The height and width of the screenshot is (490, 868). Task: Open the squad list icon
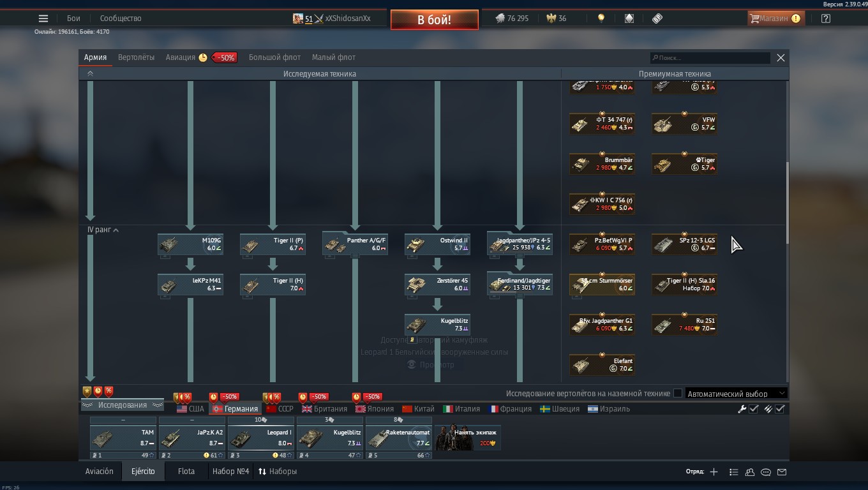733,472
